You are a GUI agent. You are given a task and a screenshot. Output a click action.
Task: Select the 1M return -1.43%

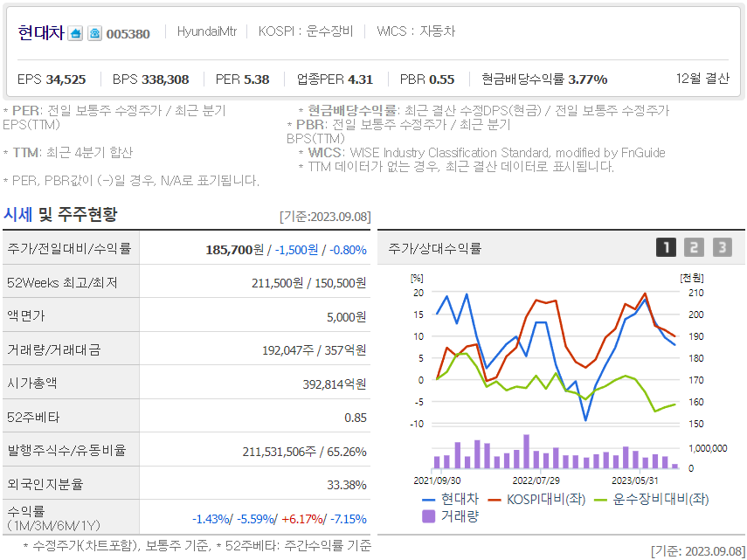click(x=210, y=519)
